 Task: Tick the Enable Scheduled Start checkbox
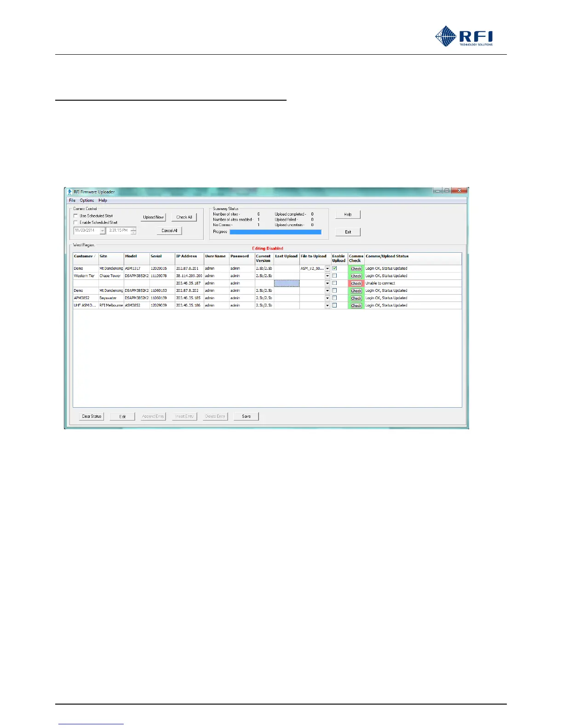(76, 222)
